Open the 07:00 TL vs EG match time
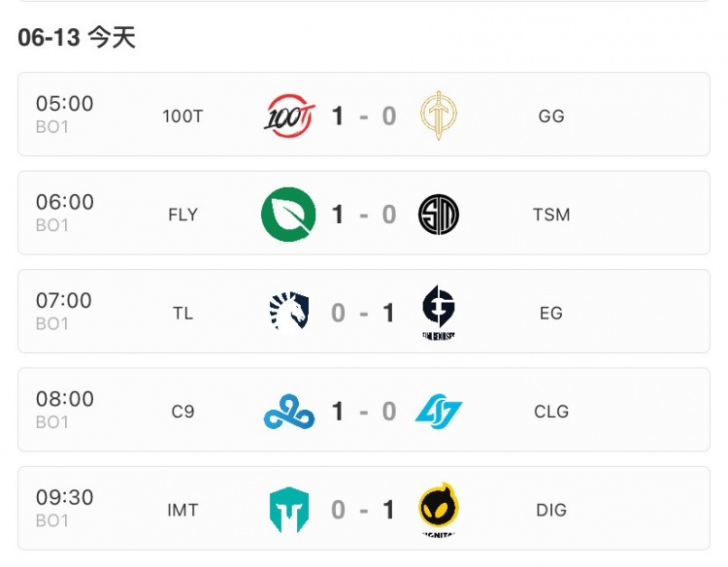 pyautogui.click(x=64, y=301)
